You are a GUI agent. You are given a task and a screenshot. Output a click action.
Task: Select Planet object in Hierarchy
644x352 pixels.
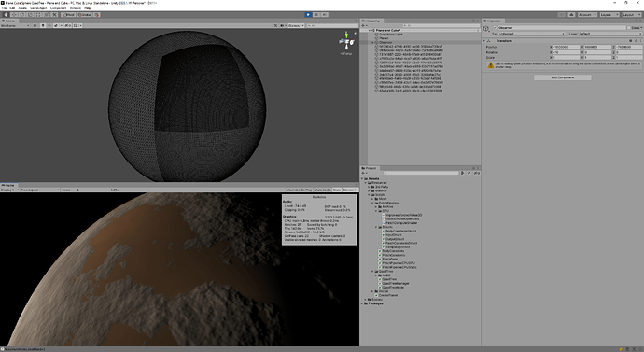(x=384, y=38)
